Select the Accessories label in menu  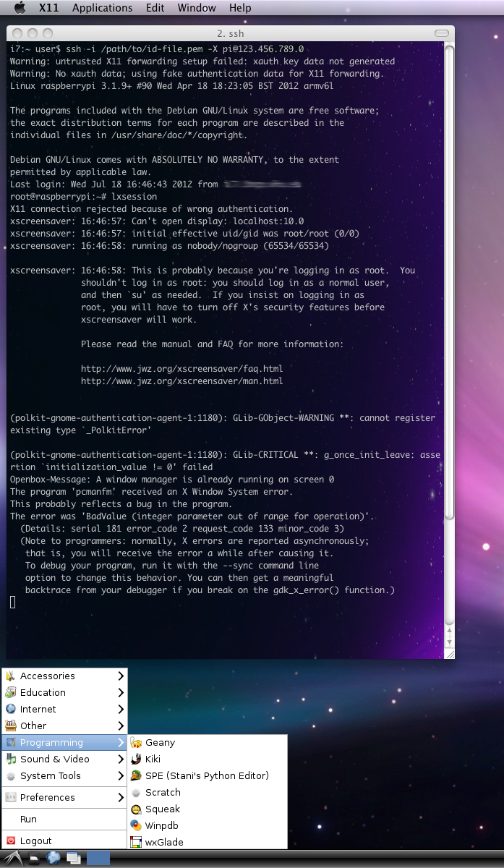(x=48, y=676)
